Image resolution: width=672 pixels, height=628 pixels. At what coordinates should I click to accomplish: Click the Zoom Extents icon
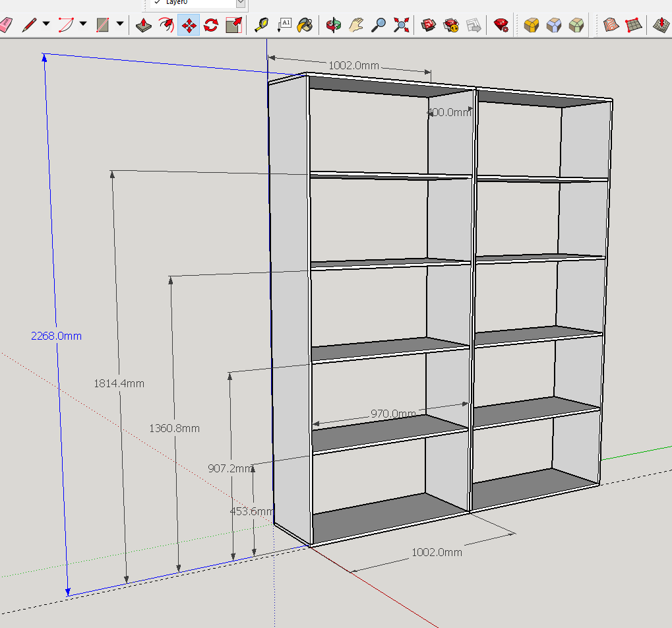pyautogui.click(x=401, y=25)
